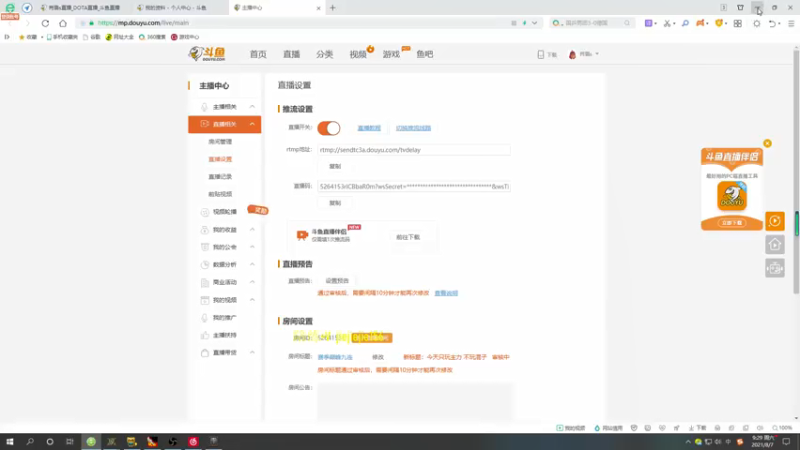Click the taskbar search icon

30,441
